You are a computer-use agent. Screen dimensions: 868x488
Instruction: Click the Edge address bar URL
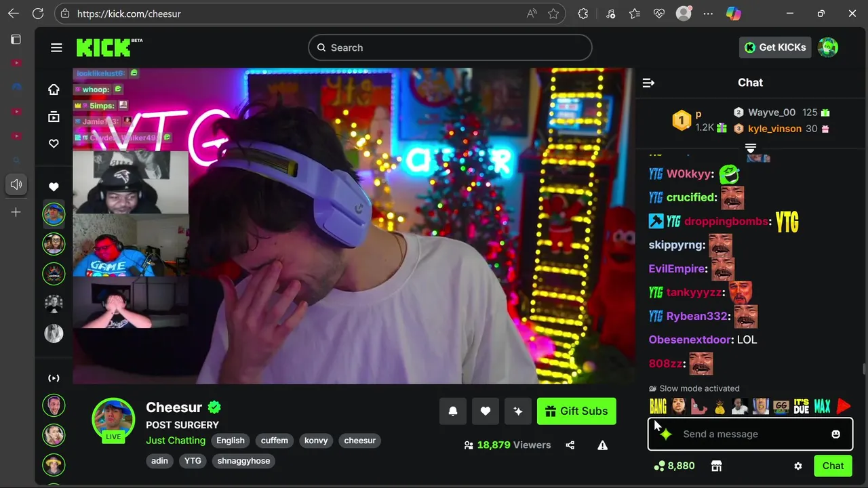point(129,14)
